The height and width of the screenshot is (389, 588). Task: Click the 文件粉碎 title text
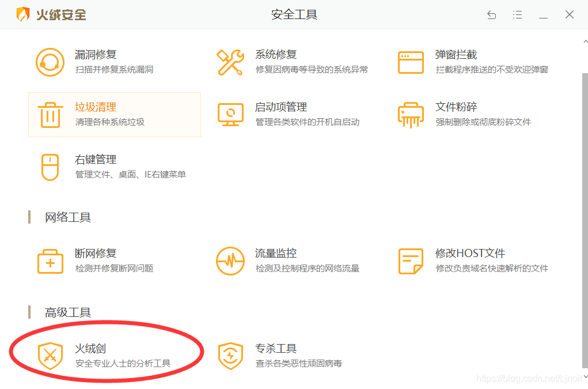456,107
